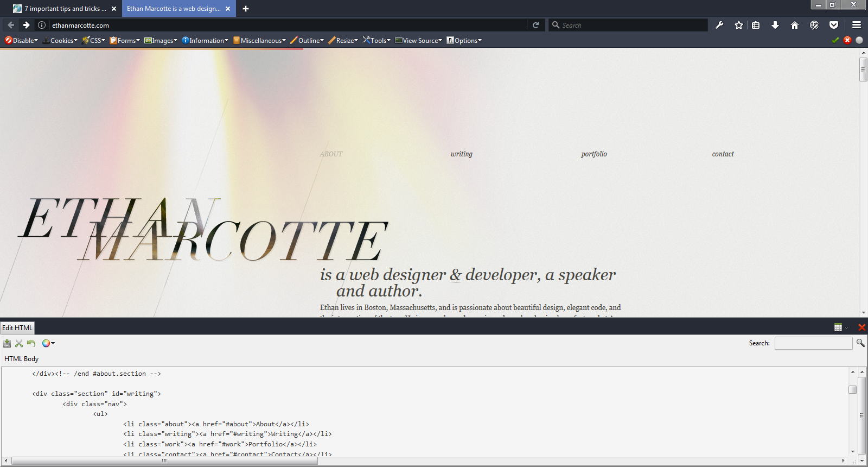Click the ampersand link in tagline

[456, 275]
